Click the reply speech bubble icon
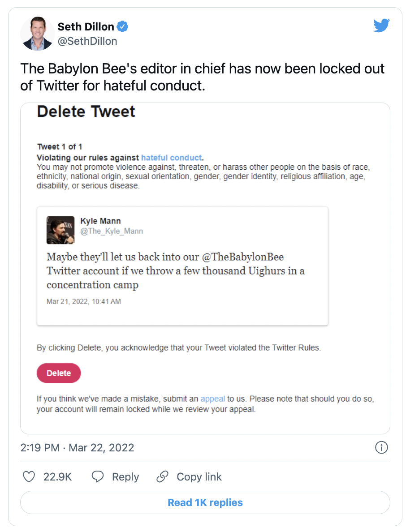 pyautogui.click(x=98, y=476)
